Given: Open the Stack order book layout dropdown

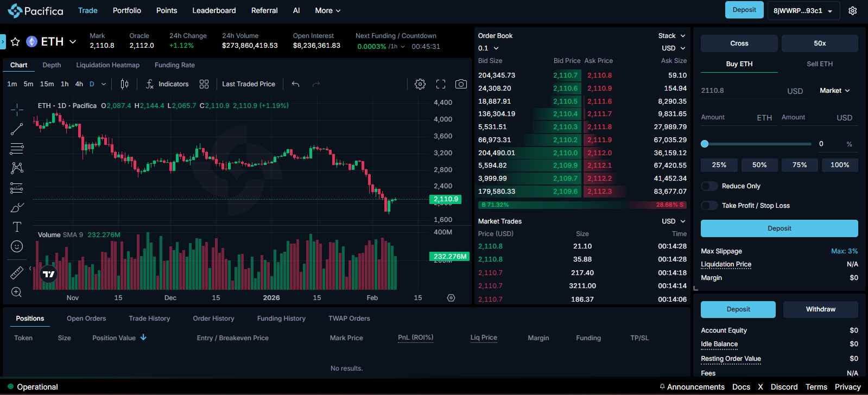Looking at the screenshot, I should click(671, 36).
